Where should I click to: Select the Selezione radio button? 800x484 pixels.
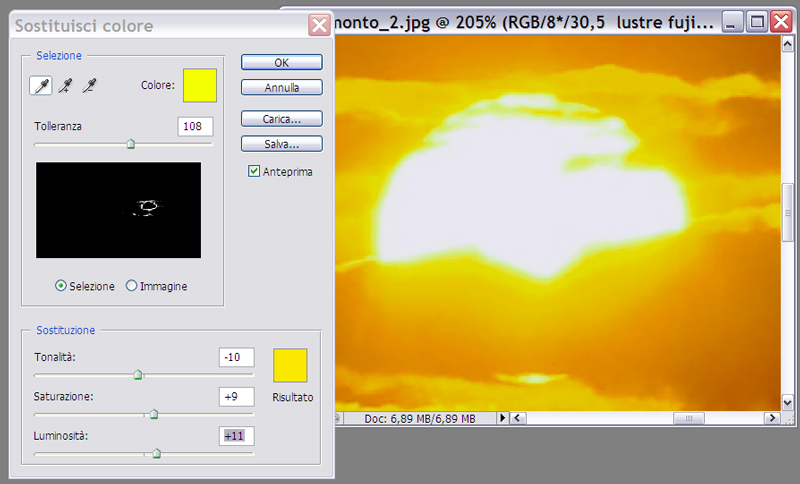(61, 286)
